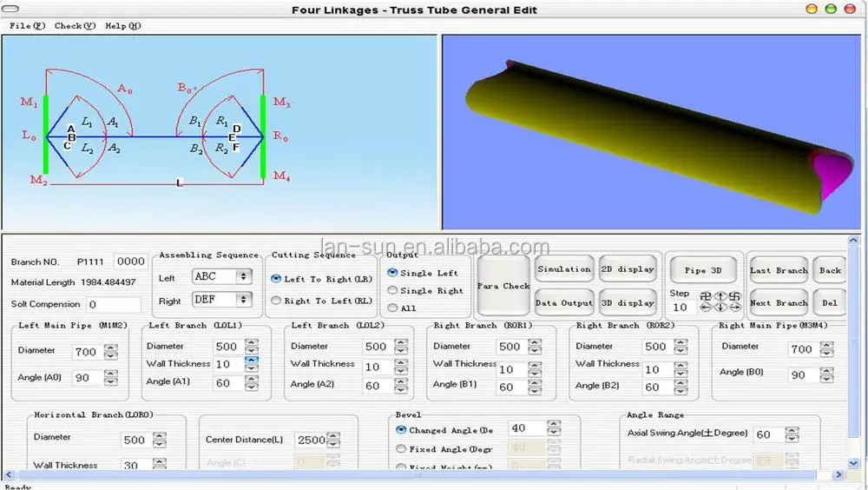868x490 pixels.
Task: Increase Left Main Pipe Diameter value
Action: coord(110,347)
